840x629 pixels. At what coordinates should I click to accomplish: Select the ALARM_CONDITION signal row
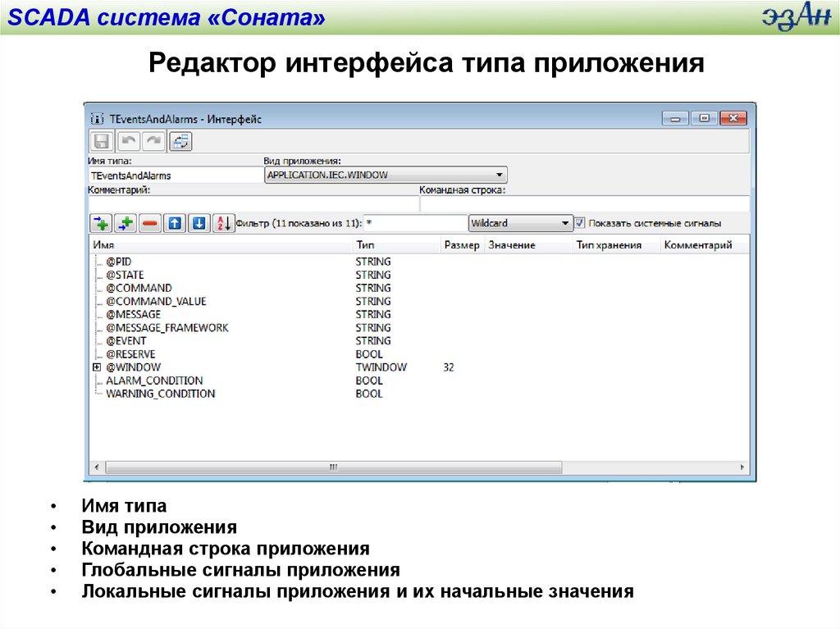(x=154, y=381)
